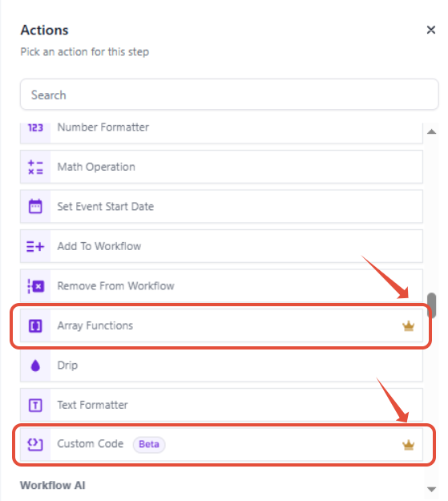
Task: Click the Add To Workflow list-plus icon
Action: (35, 246)
